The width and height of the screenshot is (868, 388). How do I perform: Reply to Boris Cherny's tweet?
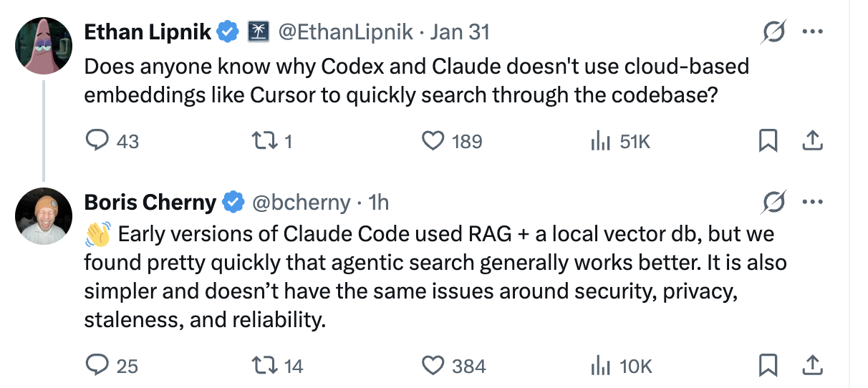(x=97, y=366)
